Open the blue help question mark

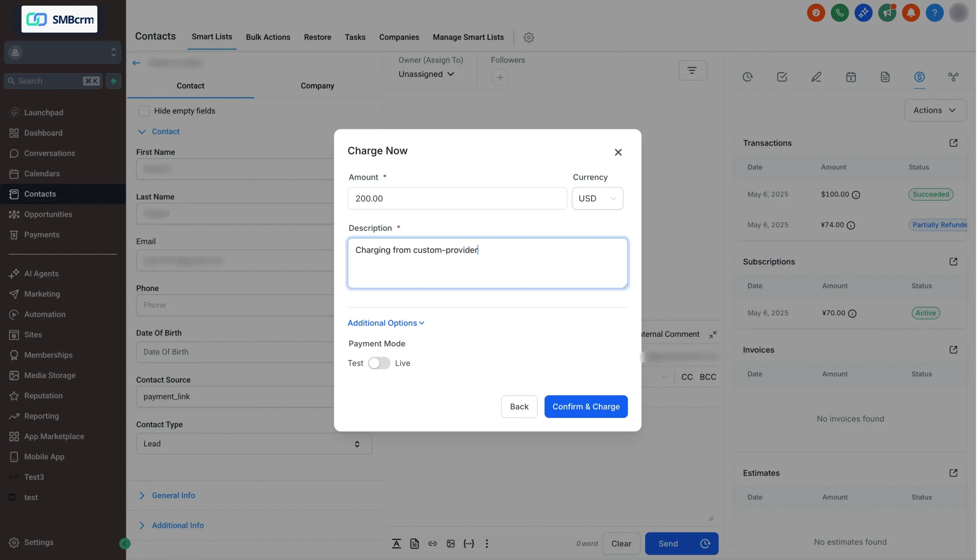tap(934, 13)
